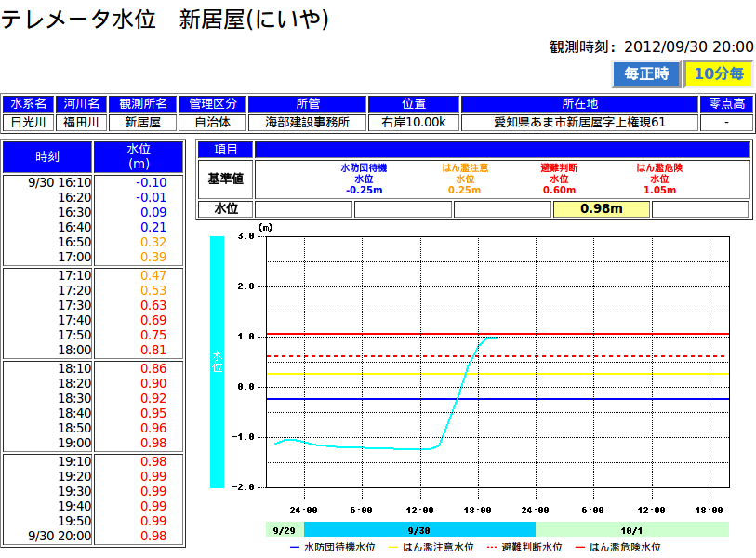The height and width of the screenshot is (558, 756).
Task: Select the 海部建設事務所 office cell
Action: tap(307, 122)
